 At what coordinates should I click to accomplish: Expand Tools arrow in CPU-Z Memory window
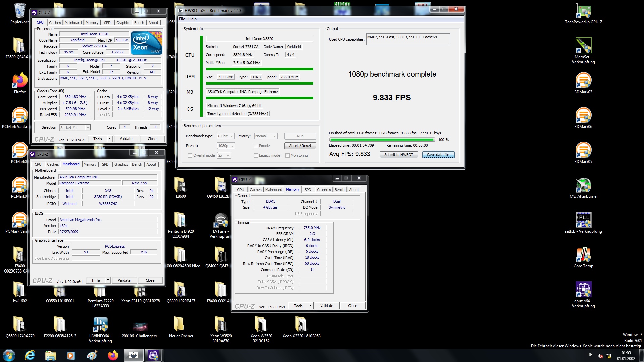310,306
